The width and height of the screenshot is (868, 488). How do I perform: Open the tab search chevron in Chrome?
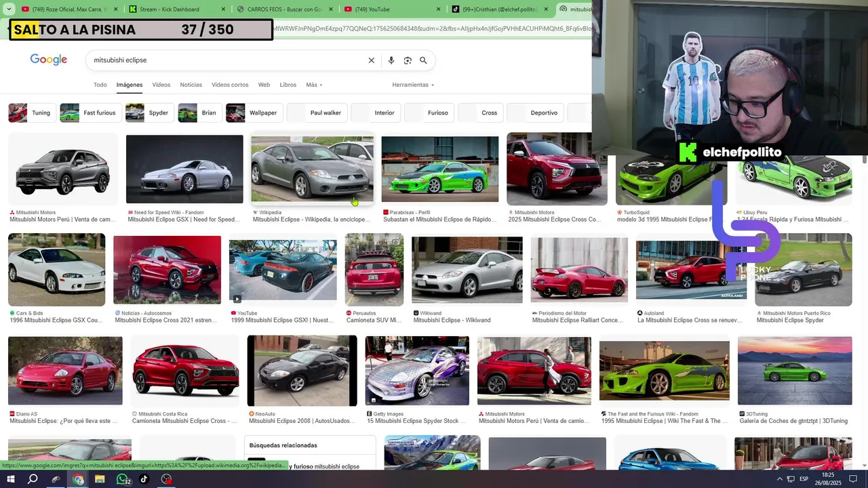[x=9, y=9]
